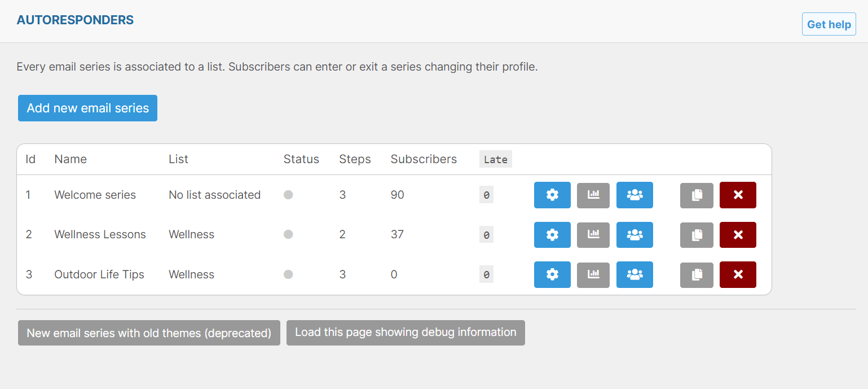Duplicate the Welcome series
The width and height of the screenshot is (868, 389).
[697, 195]
